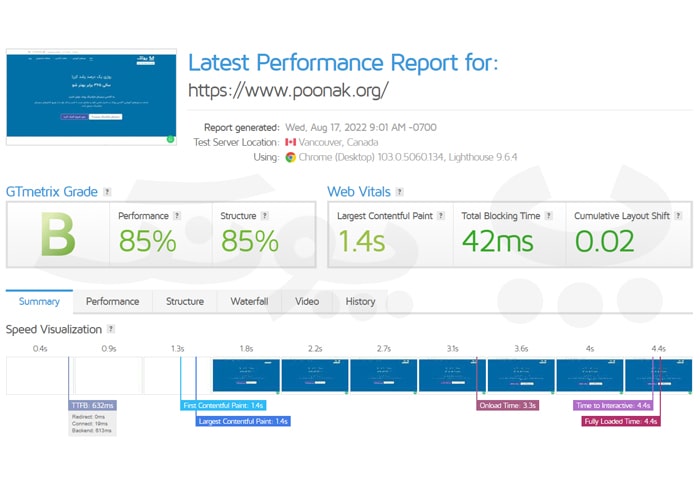Open the https://www.poonak.org/ link
Image resolution: width=700 pixels, height=490 pixels.
click(x=288, y=91)
